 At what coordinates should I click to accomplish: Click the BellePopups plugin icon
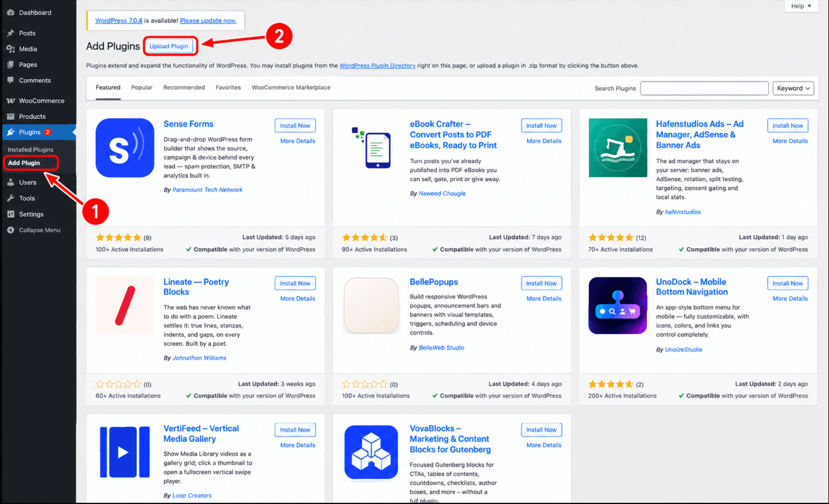(x=372, y=305)
